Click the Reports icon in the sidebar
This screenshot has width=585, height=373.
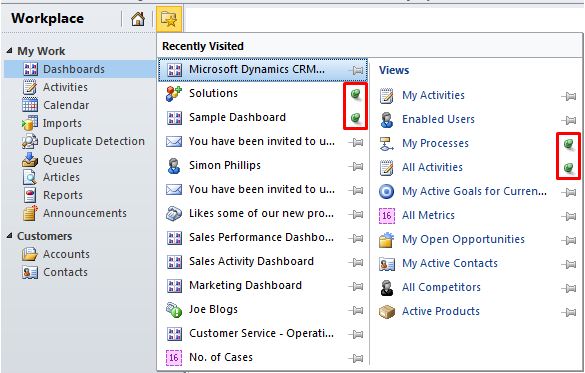click(30, 195)
